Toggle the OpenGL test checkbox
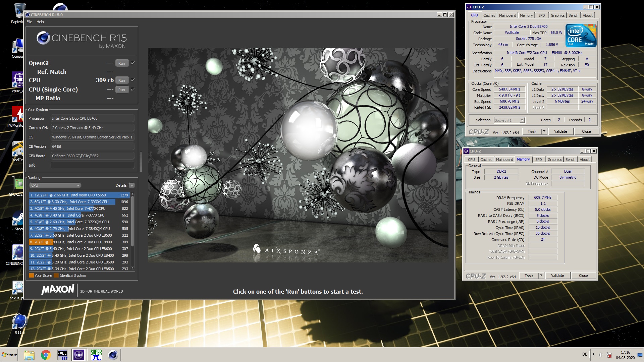The image size is (644, 362). point(133,63)
